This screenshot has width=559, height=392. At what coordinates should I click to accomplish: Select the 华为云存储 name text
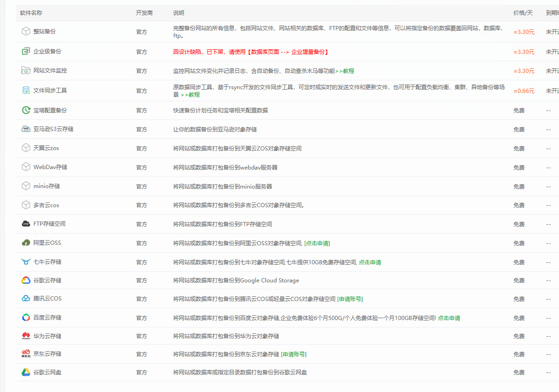tap(47, 336)
